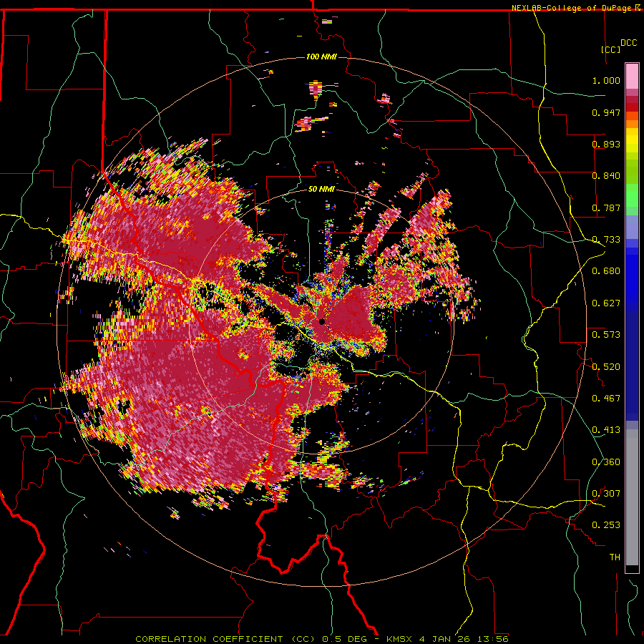Click the [CC] legend unit label
Screen dimensions: 644x644
(610, 49)
